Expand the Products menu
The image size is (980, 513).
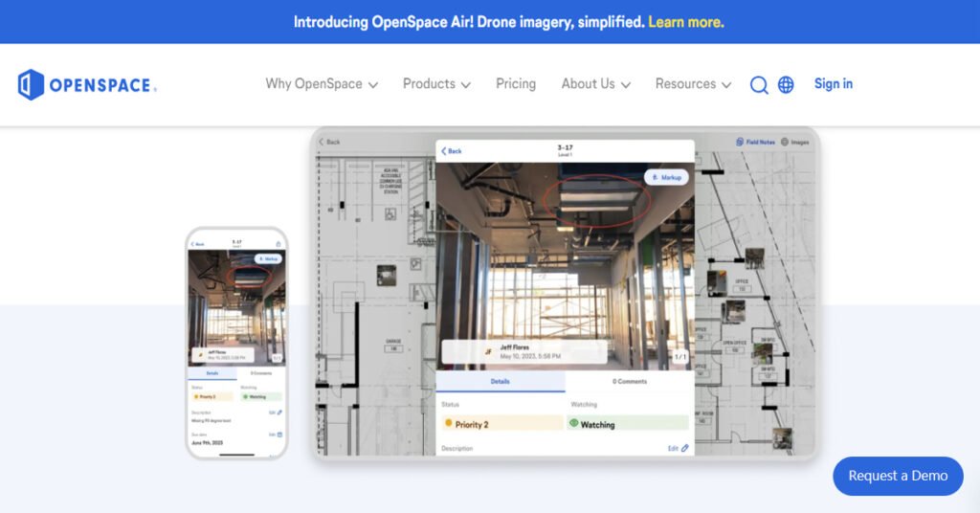point(436,83)
